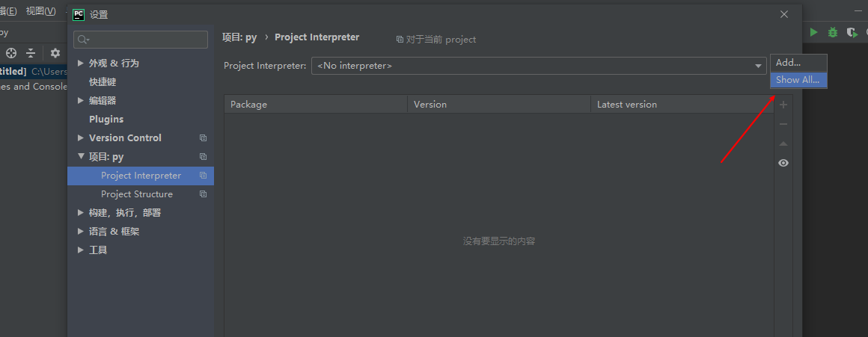Open the Project Interpreter dropdown
The image size is (868, 337).
(758, 66)
